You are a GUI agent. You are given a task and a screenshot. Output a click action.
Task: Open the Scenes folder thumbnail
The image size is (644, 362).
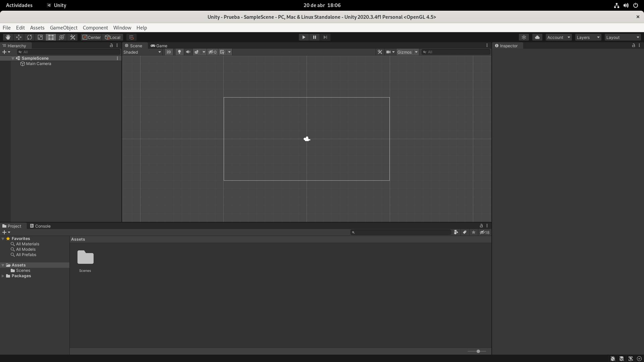[86, 257]
